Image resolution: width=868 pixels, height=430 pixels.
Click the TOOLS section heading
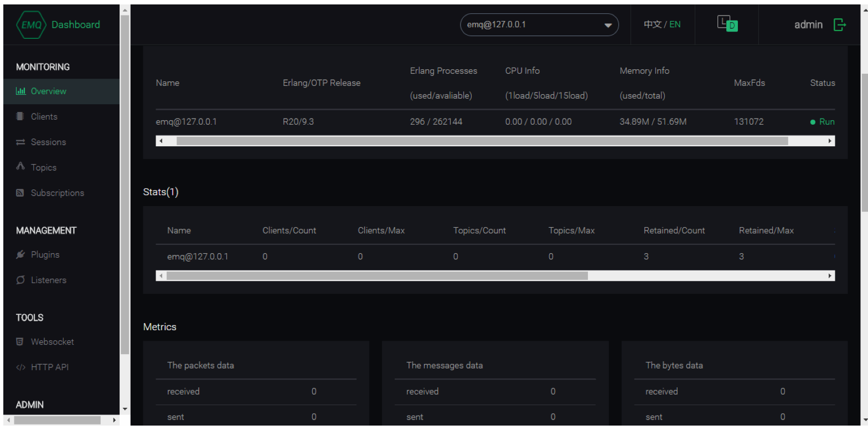(30, 318)
